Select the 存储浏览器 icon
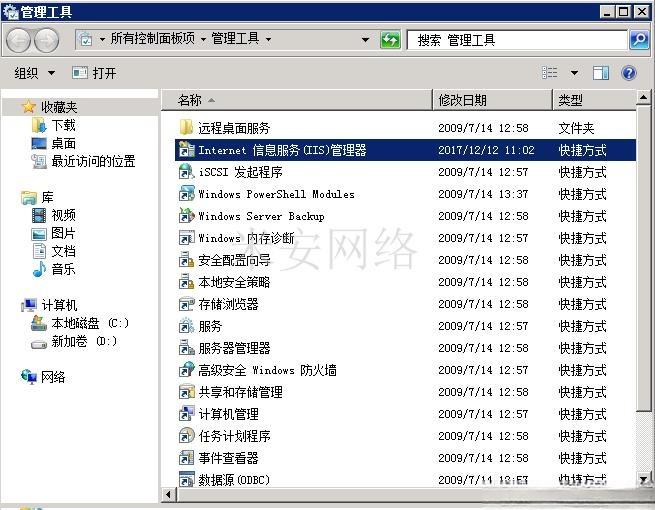The width and height of the screenshot is (655, 510). pos(186,304)
